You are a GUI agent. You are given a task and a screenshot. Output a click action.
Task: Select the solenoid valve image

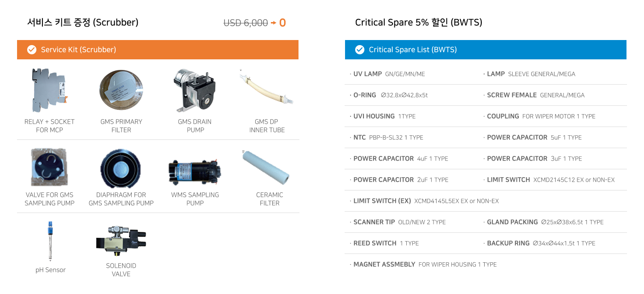121,240
